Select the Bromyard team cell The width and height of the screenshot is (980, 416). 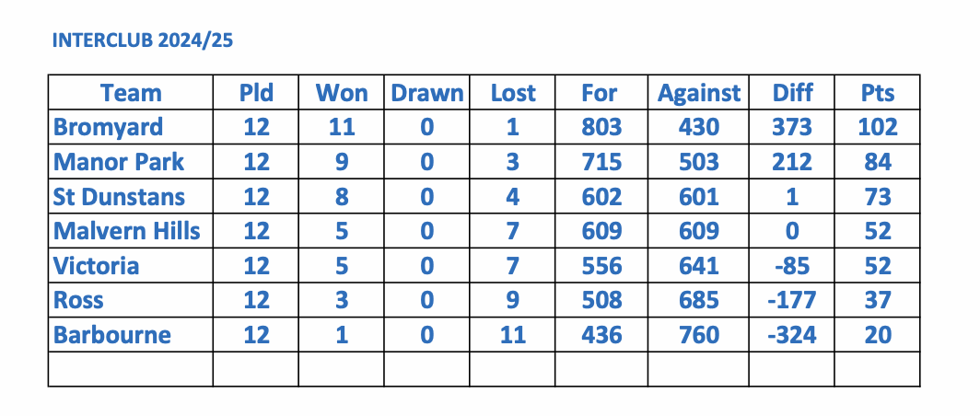(109, 127)
